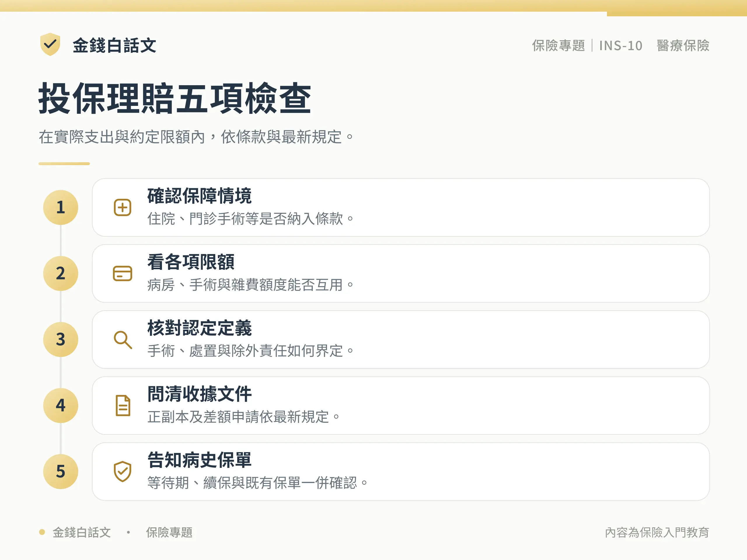Image resolution: width=747 pixels, height=560 pixels.
Task: Select the 問清收據文件 heading
Action: pyautogui.click(x=199, y=394)
